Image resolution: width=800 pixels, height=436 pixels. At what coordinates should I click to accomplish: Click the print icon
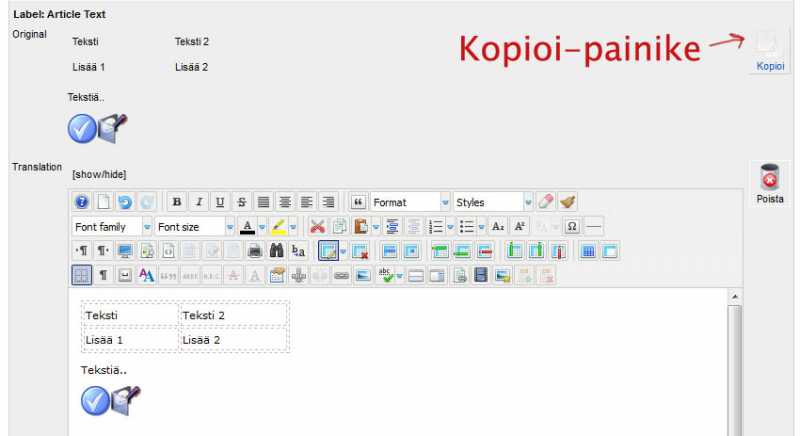(x=255, y=251)
